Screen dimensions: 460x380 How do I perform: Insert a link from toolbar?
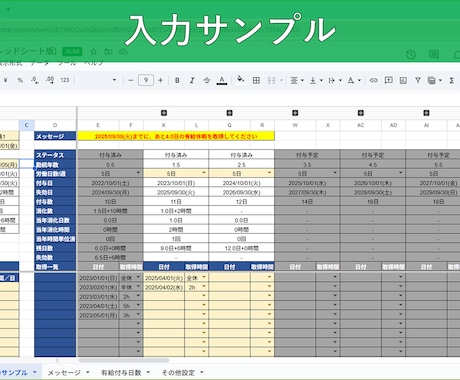(374, 80)
